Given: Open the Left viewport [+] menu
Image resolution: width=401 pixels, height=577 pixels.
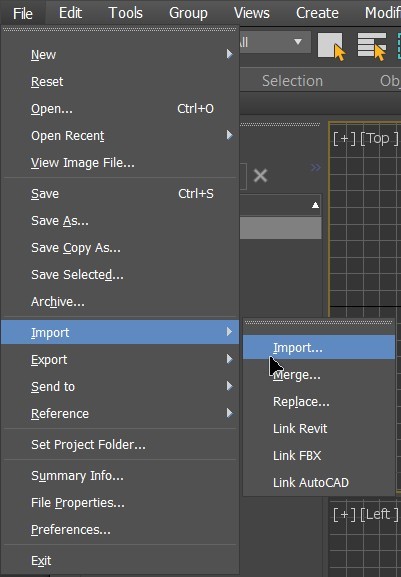Looking at the screenshot, I should (x=344, y=514).
